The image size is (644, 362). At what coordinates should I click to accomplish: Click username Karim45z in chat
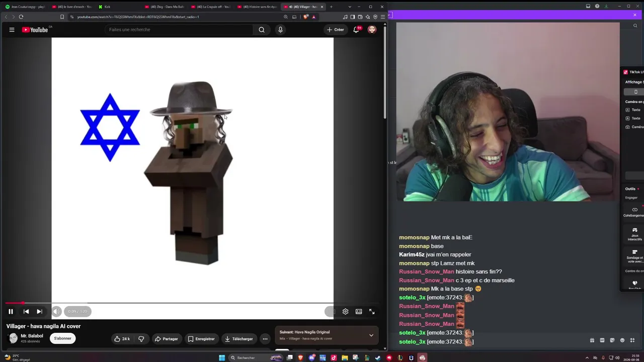point(411,255)
